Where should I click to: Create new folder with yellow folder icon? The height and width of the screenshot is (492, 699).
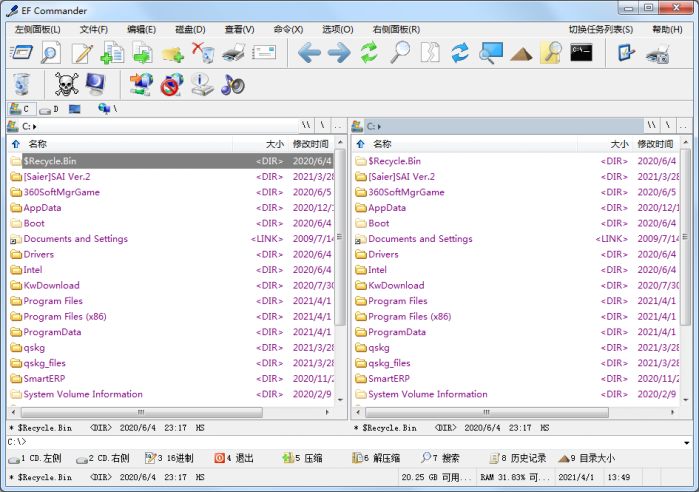pyautogui.click(x=173, y=54)
